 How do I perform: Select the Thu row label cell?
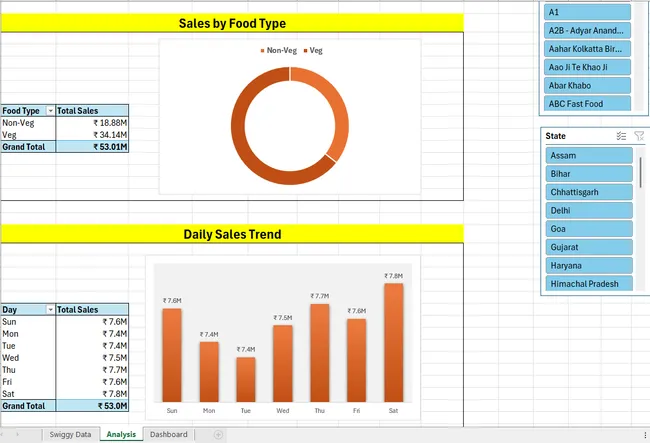[x=28, y=370]
